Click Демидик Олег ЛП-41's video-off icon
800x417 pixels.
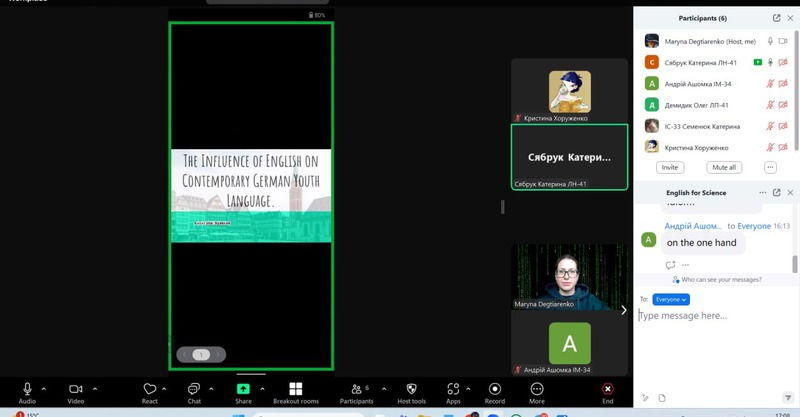[783, 105]
